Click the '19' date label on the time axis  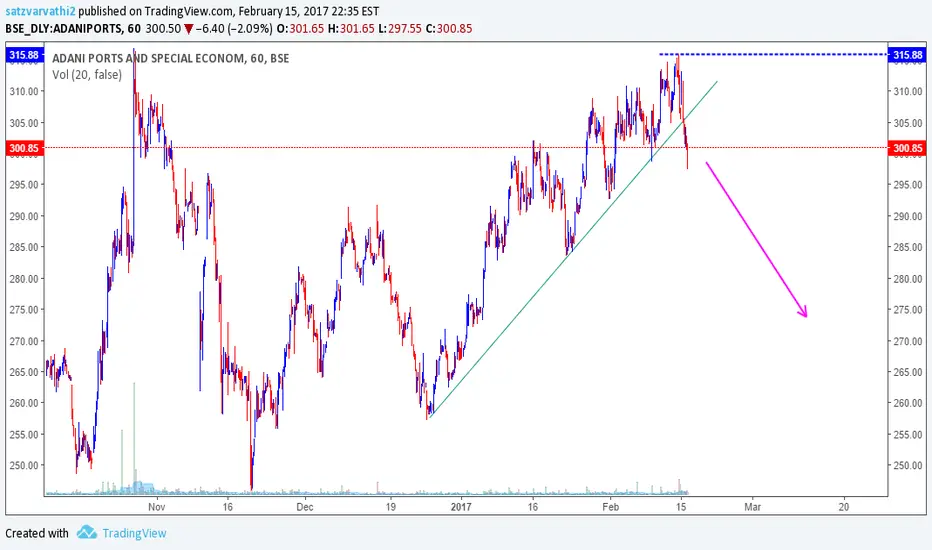click(x=390, y=507)
